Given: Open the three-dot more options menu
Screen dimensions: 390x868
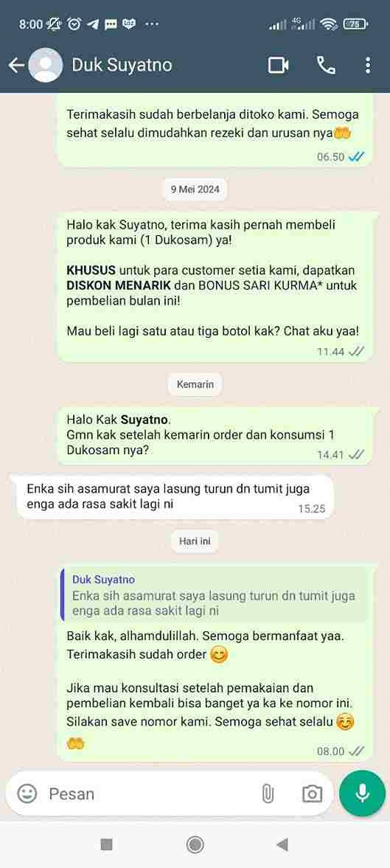Looking at the screenshot, I should pyautogui.click(x=368, y=66).
